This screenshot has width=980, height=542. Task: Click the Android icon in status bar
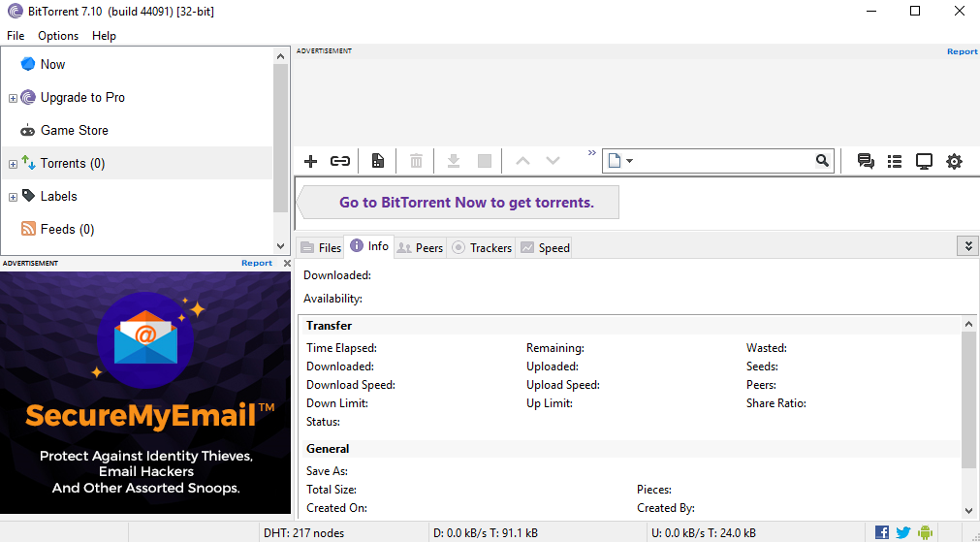coord(925,532)
